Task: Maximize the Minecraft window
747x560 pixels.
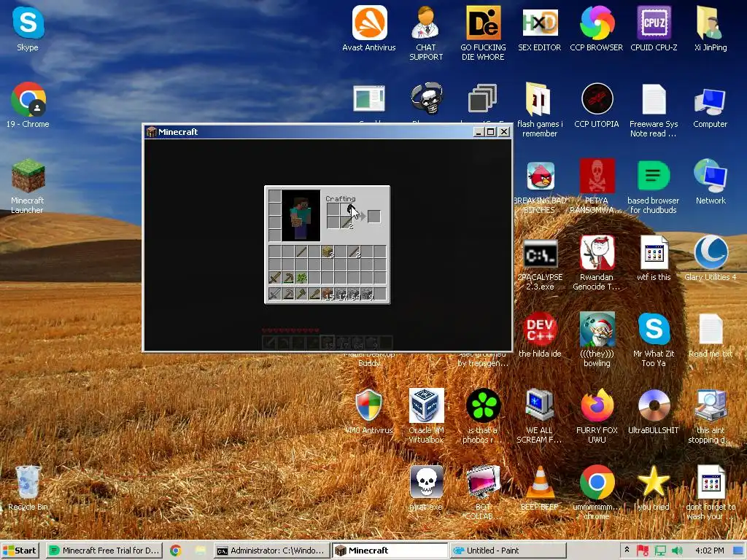Action: click(491, 132)
